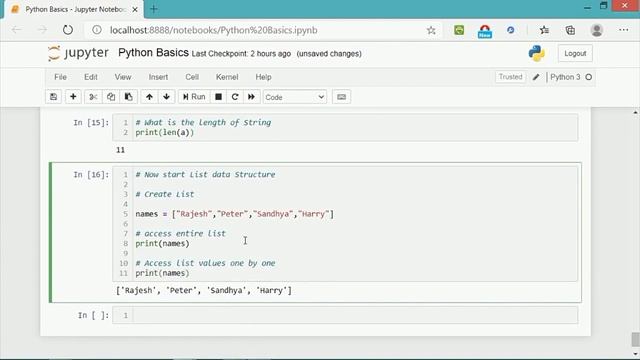The height and width of the screenshot is (360, 640).
Task: Click the Trusted notebook indicator
Action: pos(510,77)
